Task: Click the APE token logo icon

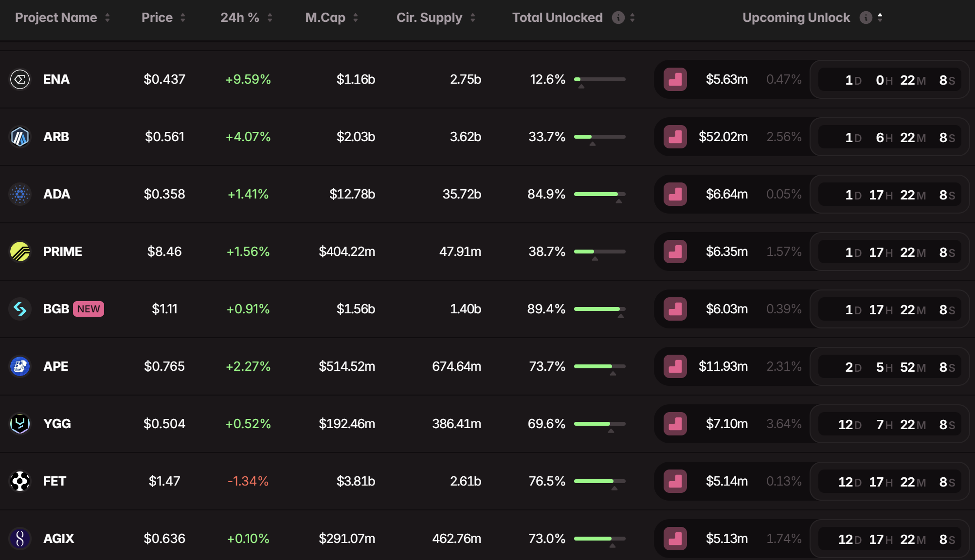Action: point(20,366)
